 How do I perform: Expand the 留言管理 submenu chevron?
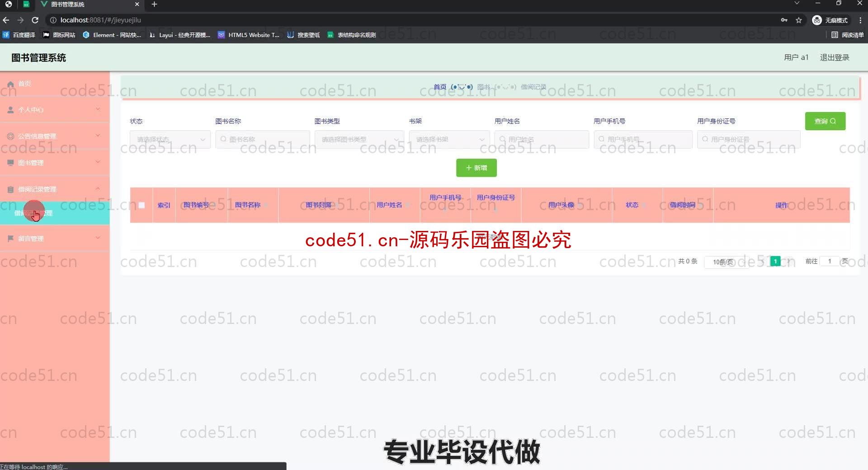tap(98, 237)
